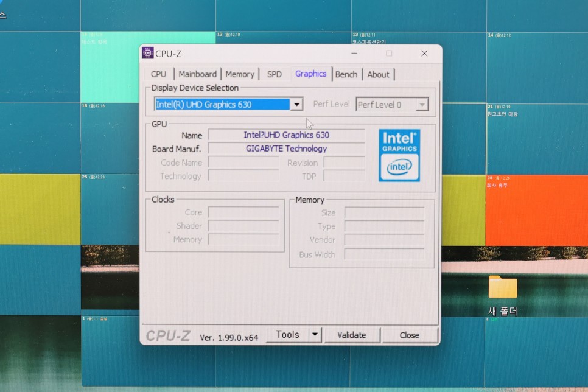Screen dimensions: 588x392
Task: Click the Validate button
Action: (352, 335)
